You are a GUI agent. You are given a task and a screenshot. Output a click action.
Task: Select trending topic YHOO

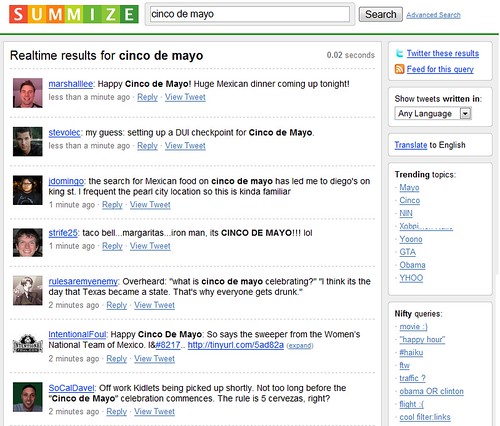pyautogui.click(x=411, y=278)
